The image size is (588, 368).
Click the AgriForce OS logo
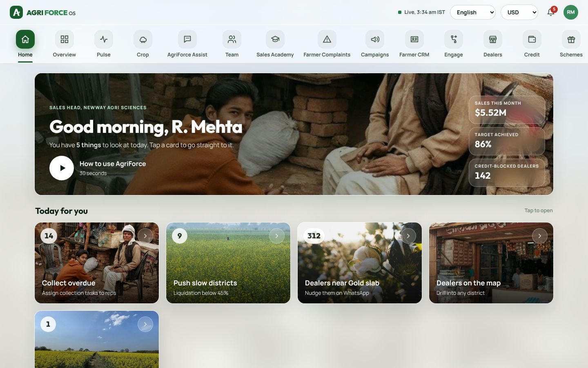coord(43,12)
